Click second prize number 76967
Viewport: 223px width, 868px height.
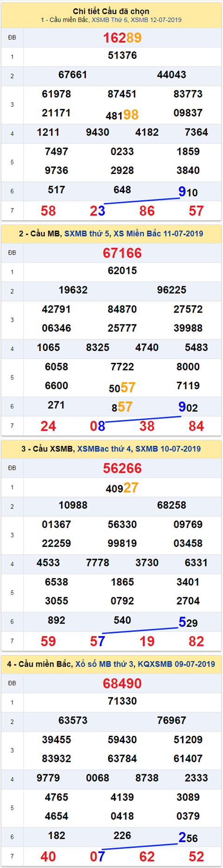pyautogui.click(x=171, y=720)
